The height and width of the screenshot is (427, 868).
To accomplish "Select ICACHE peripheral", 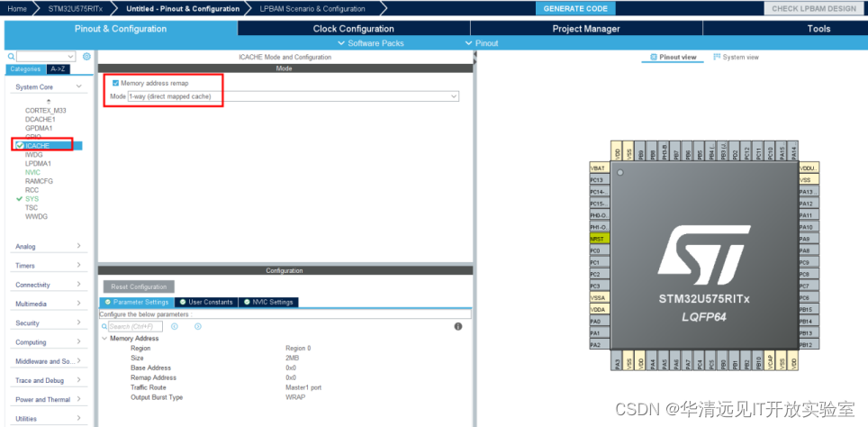I will coord(37,146).
